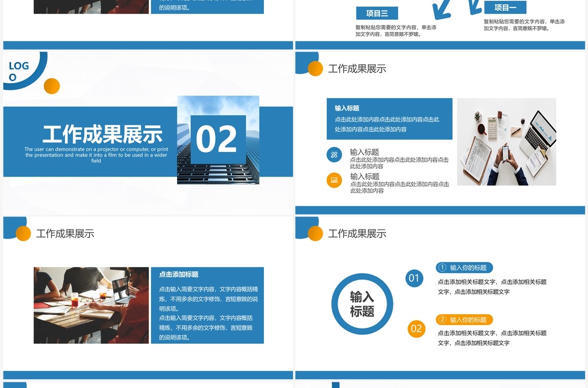Select the 工作成果展示 title above the desk photo
The height and width of the screenshot is (388, 588).
[x=357, y=69]
